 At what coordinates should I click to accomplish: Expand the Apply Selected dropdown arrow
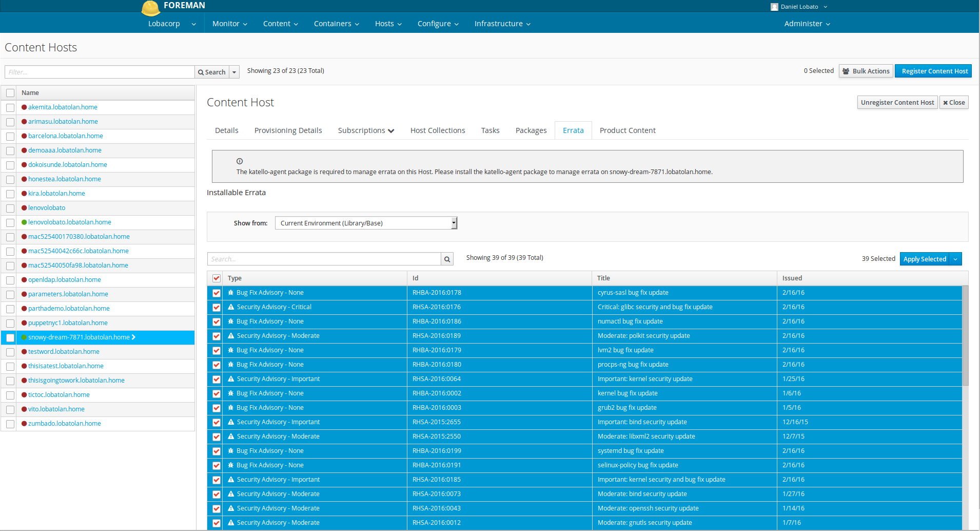(x=955, y=259)
